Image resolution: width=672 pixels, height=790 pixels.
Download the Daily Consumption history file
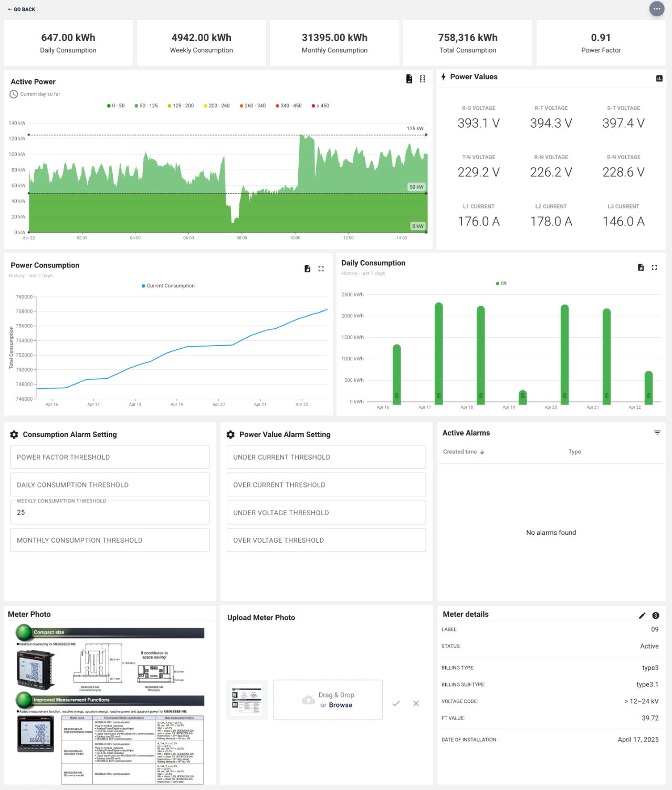tap(640, 267)
